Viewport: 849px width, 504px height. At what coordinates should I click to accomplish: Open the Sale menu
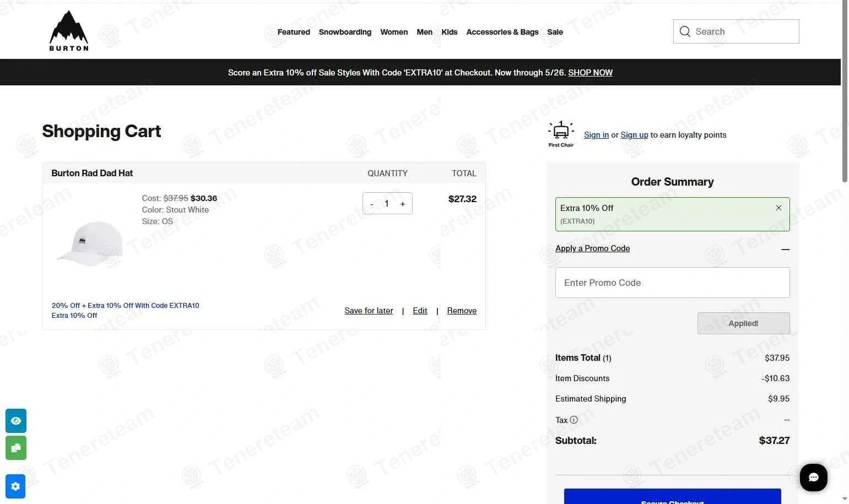pyautogui.click(x=555, y=32)
